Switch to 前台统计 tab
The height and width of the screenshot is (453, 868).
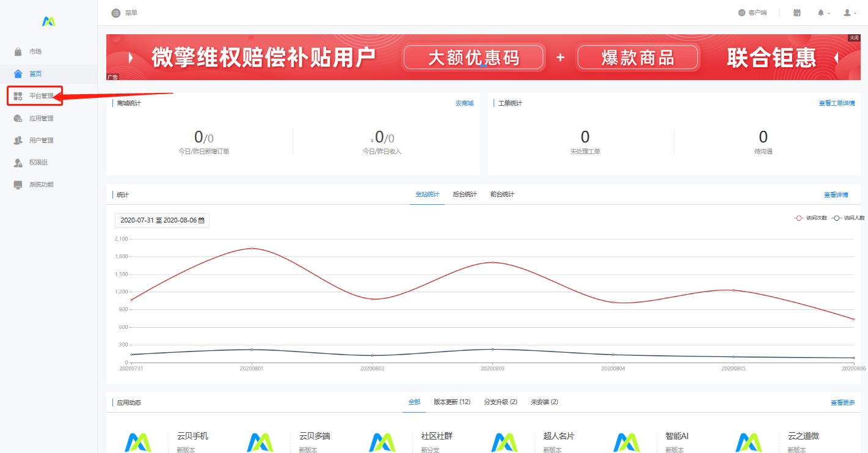pyautogui.click(x=502, y=194)
